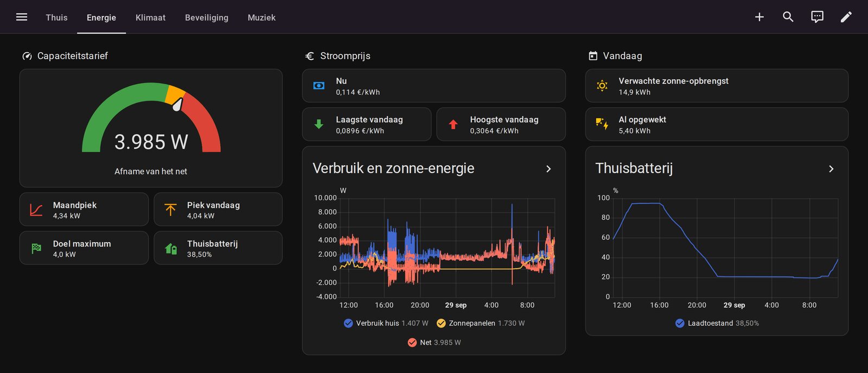
Task: Click the Afname van het net label
Action: (151, 172)
